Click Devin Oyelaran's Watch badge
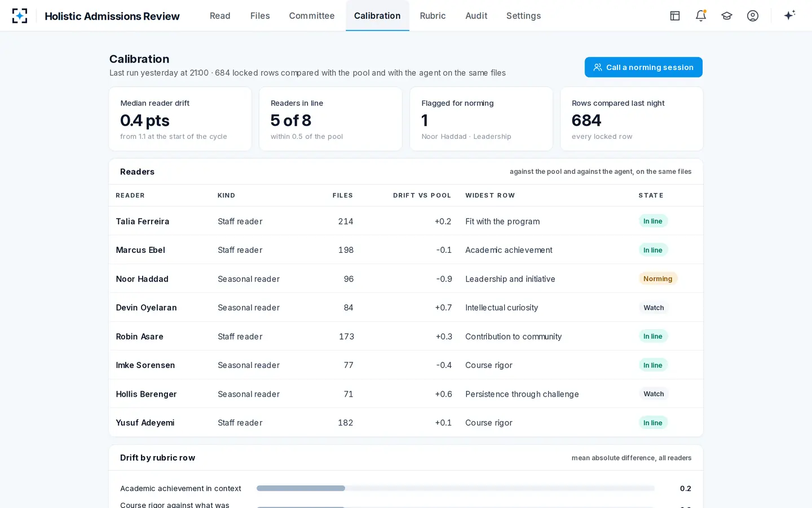This screenshot has width=812, height=508. pos(654,308)
